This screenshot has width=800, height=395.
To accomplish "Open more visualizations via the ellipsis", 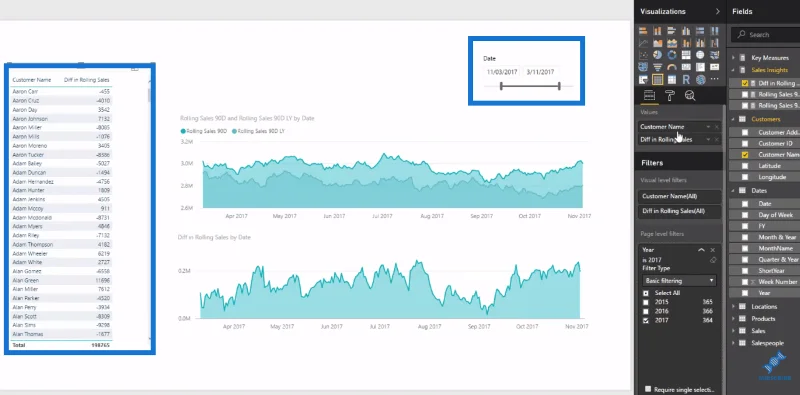I will [715, 80].
